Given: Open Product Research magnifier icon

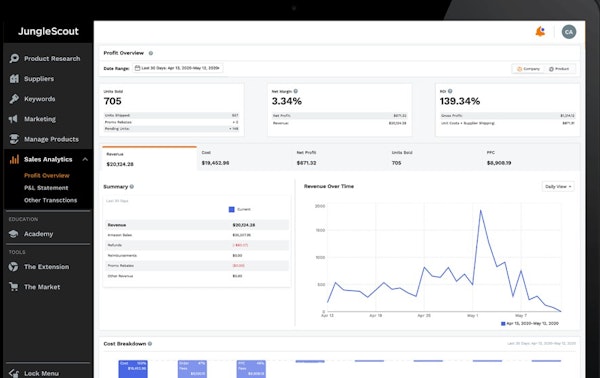Looking at the screenshot, I should tap(14, 58).
